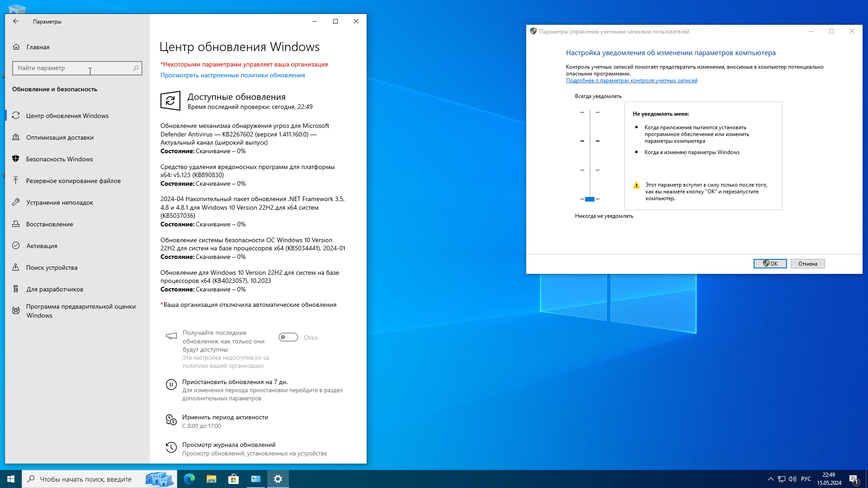Screen dimensions: 868x488
Task: Set UAC slider to top Всегда уведомлять notch
Action: coord(590,112)
